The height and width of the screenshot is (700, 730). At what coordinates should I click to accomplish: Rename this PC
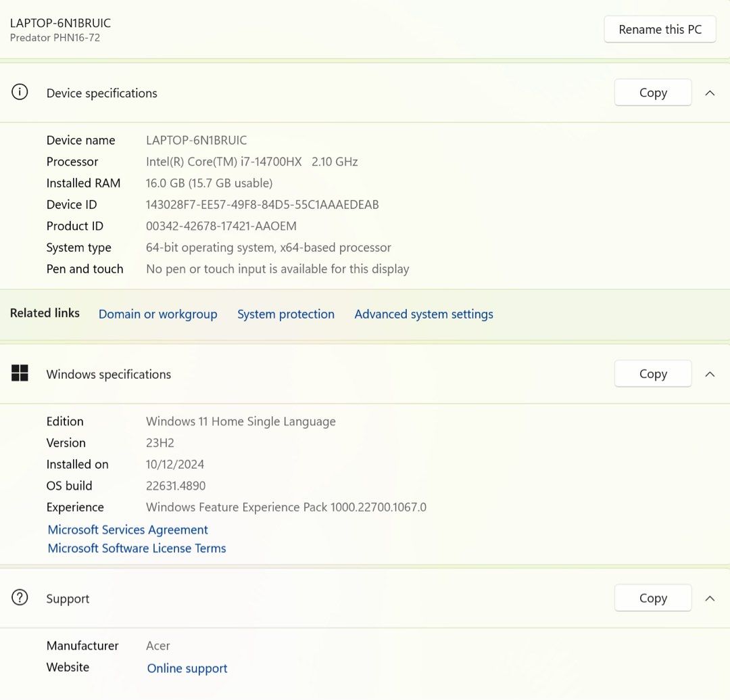point(660,29)
